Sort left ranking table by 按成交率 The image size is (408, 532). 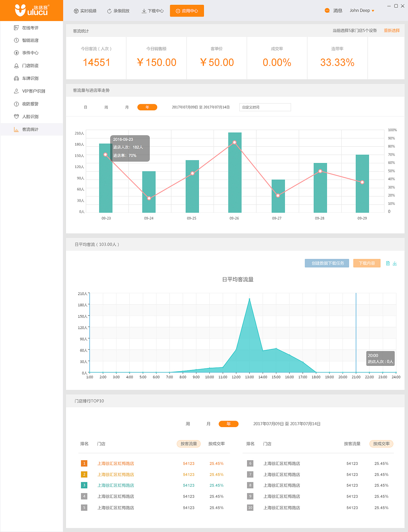(216, 444)
